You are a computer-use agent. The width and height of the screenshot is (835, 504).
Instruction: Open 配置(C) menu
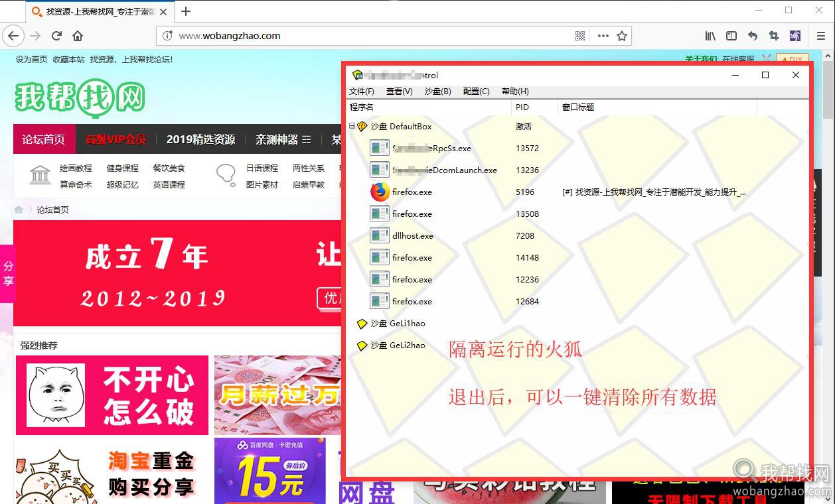click(x=477, y=92)
